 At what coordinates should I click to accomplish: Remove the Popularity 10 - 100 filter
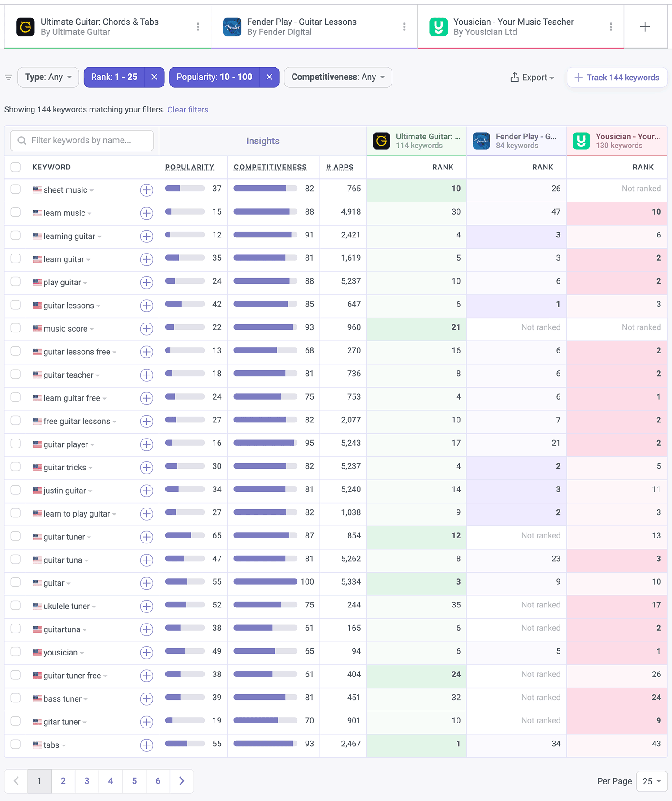[x=269, y=77]
